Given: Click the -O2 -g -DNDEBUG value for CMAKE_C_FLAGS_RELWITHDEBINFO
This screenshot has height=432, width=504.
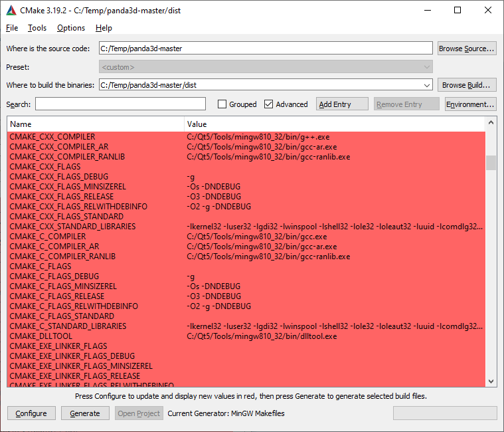Looking at the screenshot, I should pos(219,306).
